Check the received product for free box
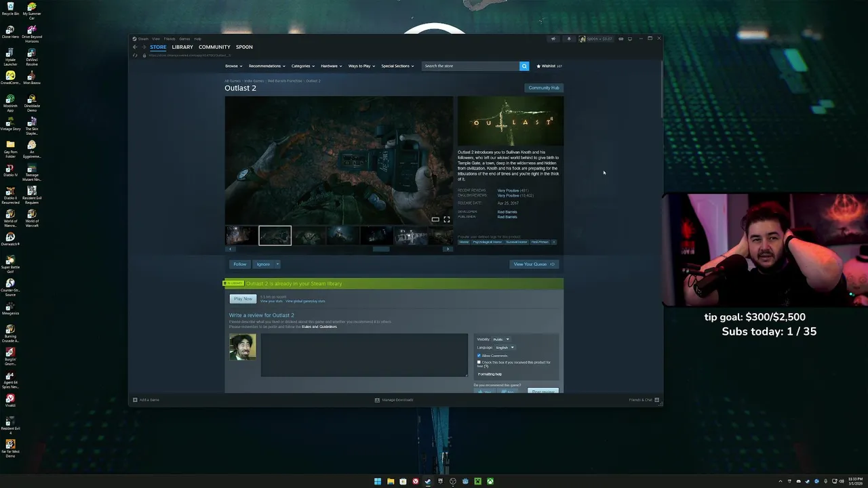This screenshot has width=868, height=488. point(479,363)
